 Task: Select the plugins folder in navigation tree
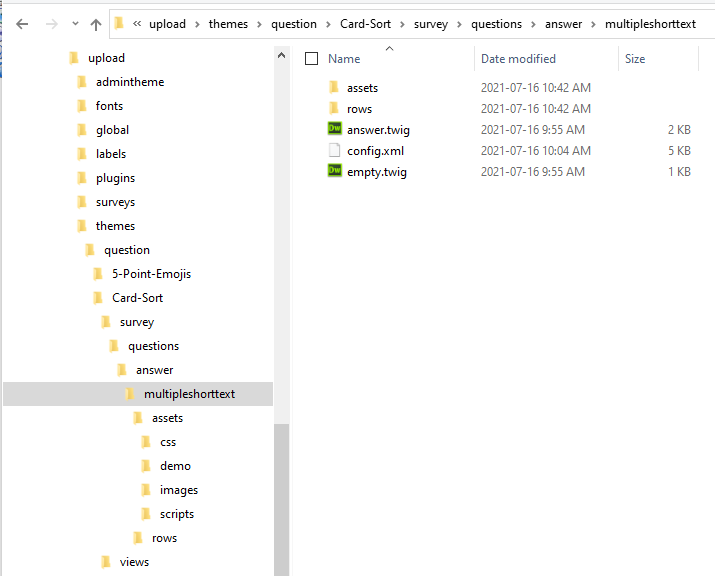(x=115, y=177)
